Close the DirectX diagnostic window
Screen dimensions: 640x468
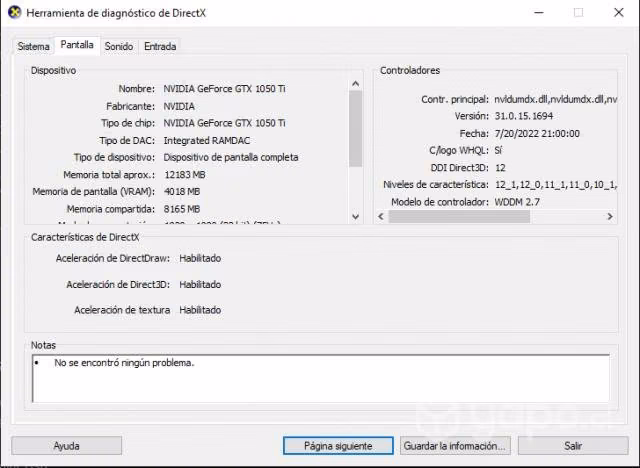coord(618,13)
